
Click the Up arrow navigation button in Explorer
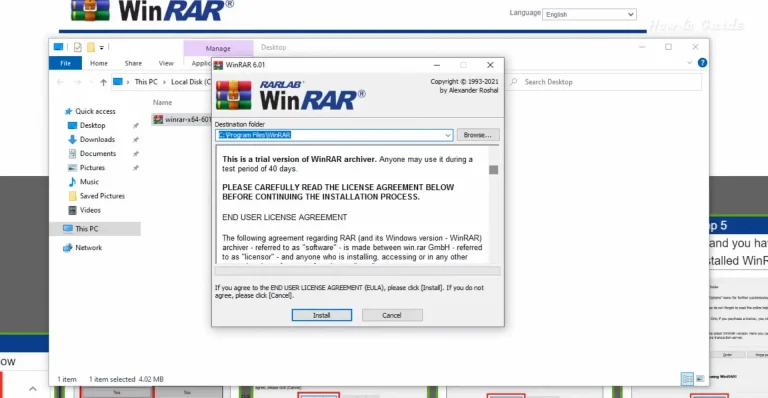(x=103, y=82)
